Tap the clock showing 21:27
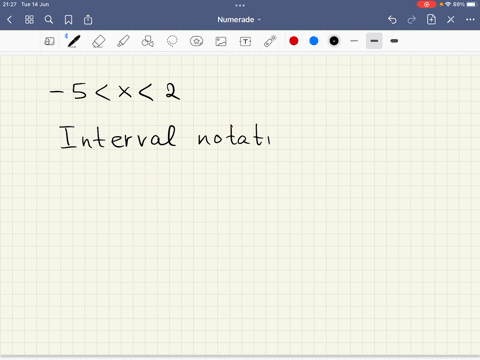 click(x=10, y=4)
